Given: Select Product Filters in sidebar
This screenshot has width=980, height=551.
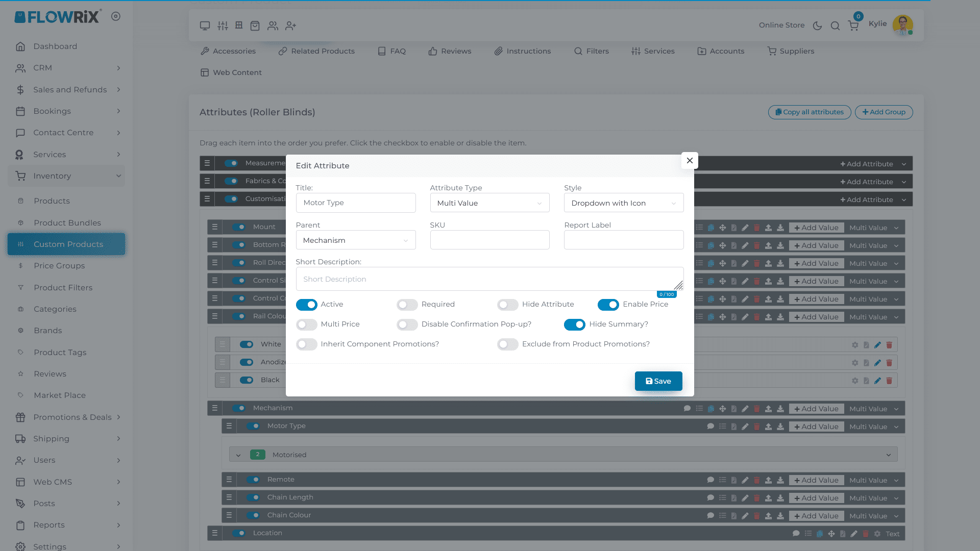Looking at the screenshot, I should tap(63, 288).
